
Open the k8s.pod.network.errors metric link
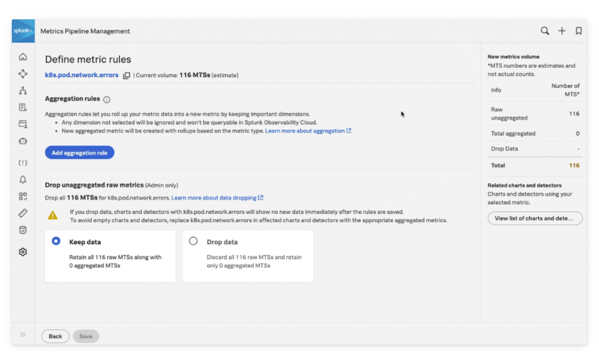point(82,75)
